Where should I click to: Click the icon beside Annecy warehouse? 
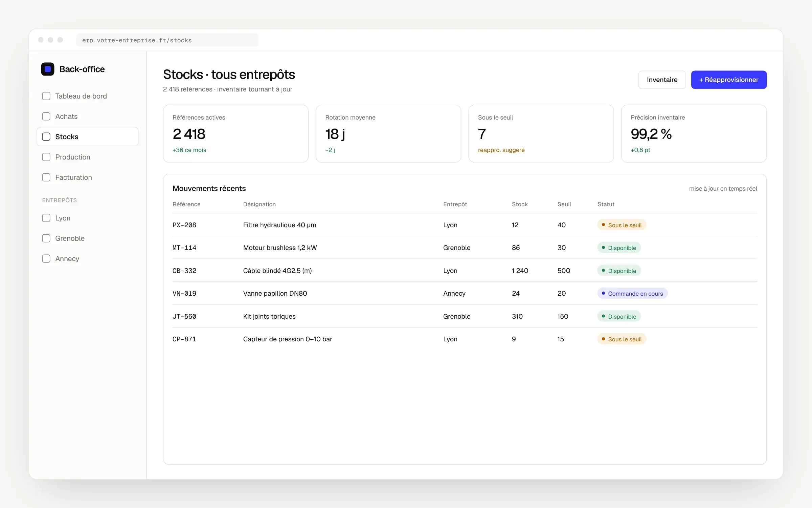point(46,259)
